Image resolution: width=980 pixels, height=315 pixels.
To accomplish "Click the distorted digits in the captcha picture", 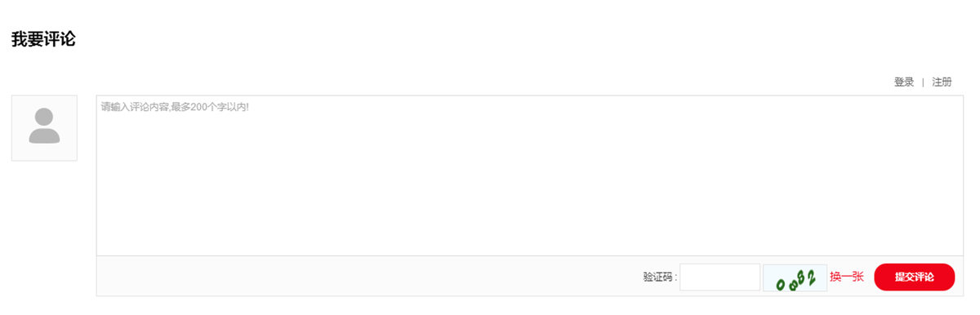I will coord(796,282).
